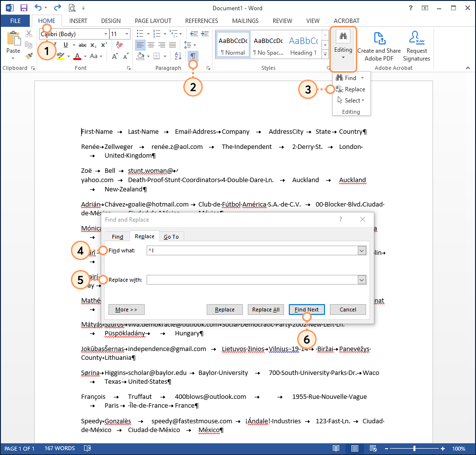Choose Replace from the Editing menu

[x=350, y=89]
